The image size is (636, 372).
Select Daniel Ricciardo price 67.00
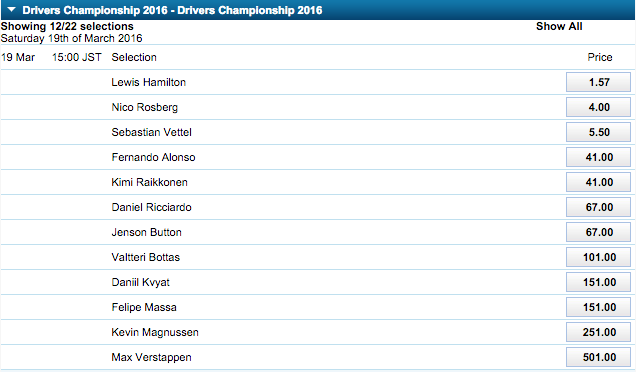(x=598, y=207)
